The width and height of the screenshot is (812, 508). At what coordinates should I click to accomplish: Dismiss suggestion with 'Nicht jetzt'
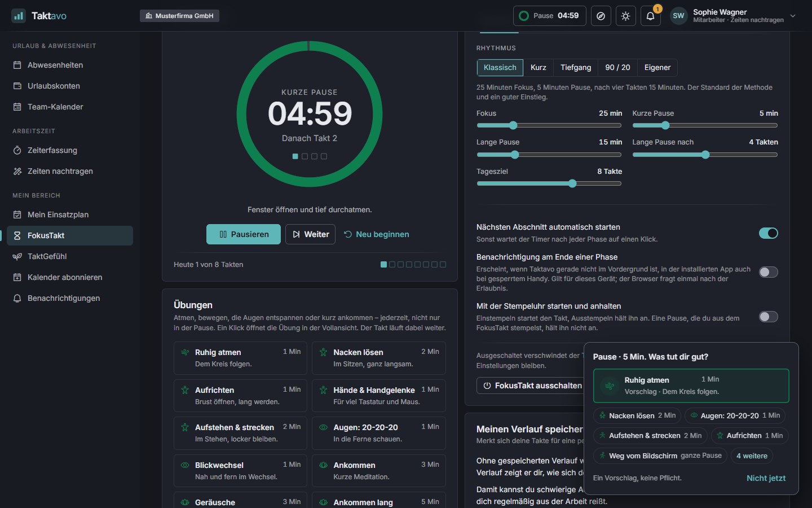tap(766, 478)
